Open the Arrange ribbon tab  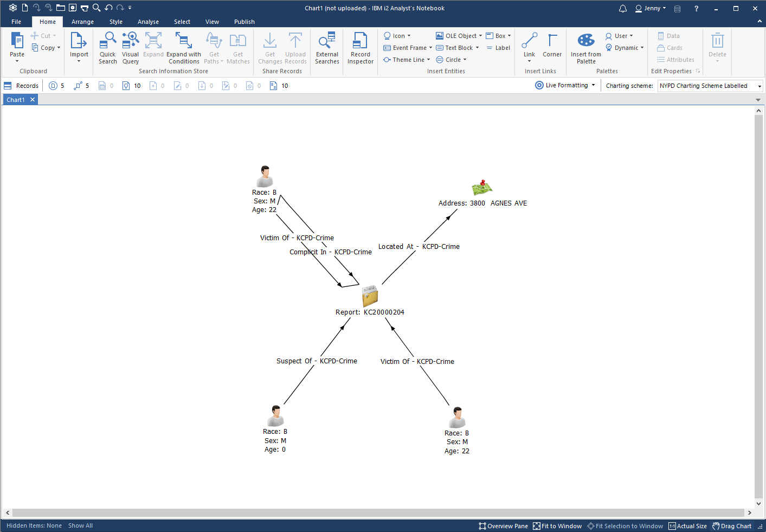tap(82, 22)
